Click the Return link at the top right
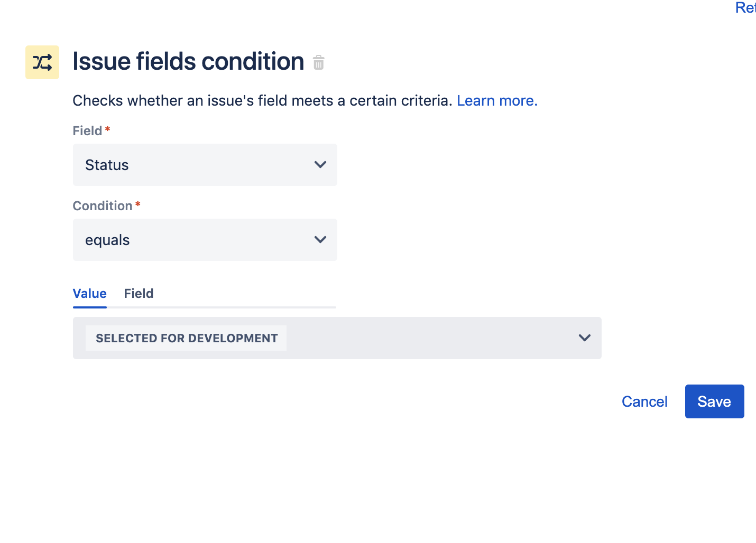The height and width of the screenshot is (543, 756). tap(745, 8)
